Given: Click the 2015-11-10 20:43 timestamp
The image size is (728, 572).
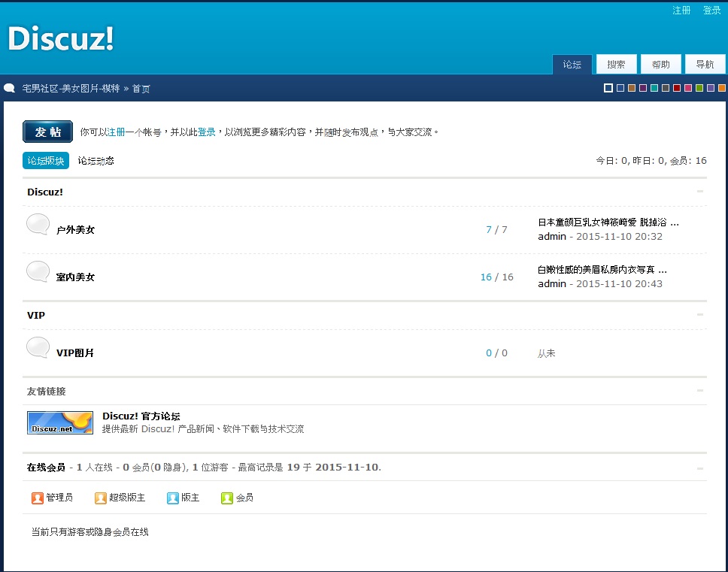Looking at the screenshot, I should (x=620, y=284).
